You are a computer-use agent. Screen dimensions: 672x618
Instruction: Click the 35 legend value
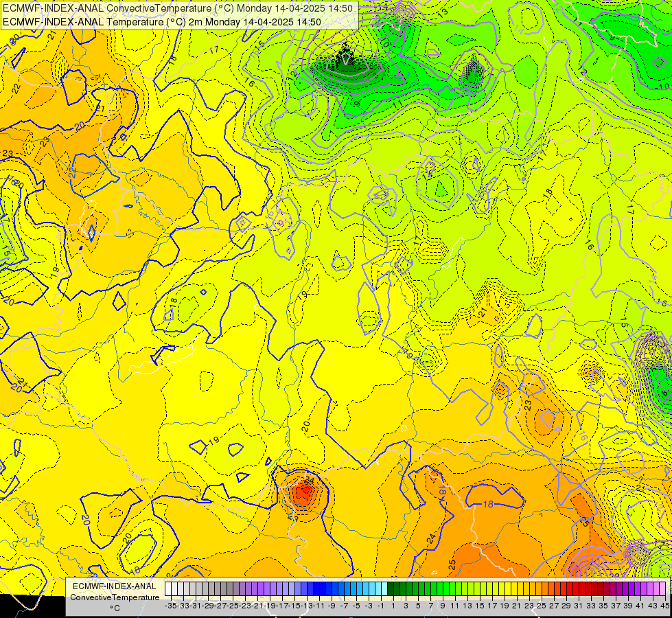tap(604, 606)
